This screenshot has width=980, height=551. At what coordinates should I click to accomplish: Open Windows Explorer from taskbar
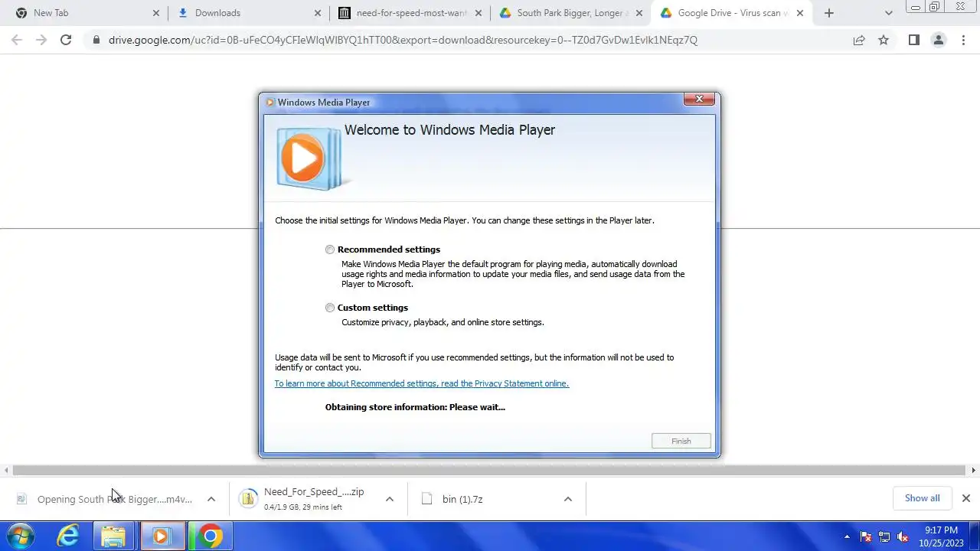(113, 536)
